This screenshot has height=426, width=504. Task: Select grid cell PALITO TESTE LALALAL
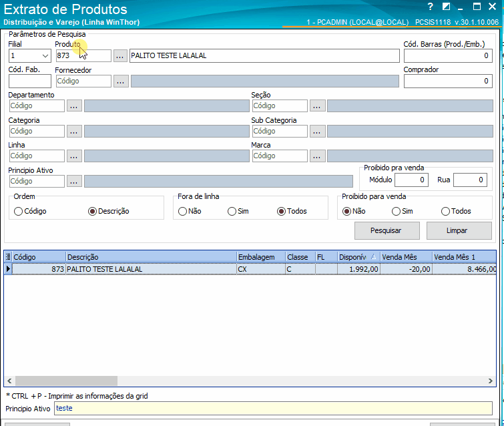click(x=151, y=269)
